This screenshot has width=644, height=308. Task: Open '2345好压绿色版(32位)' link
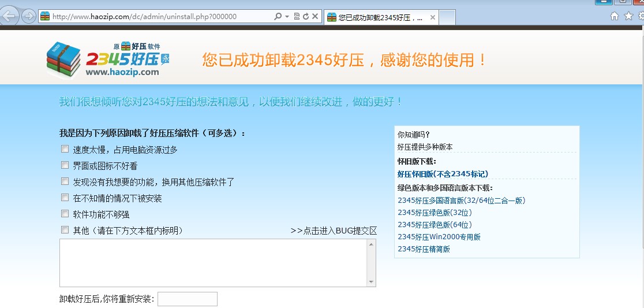click(435, 213)
